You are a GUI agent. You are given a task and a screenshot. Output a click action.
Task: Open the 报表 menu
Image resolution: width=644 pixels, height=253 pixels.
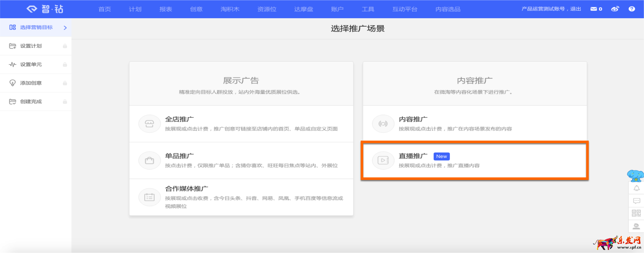coord(166,9)
